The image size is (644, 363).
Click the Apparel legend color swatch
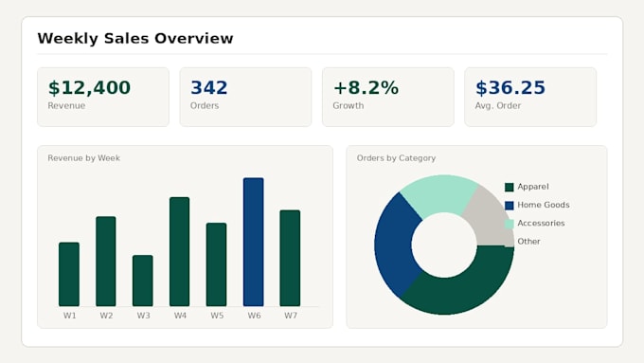pos(509,188)
